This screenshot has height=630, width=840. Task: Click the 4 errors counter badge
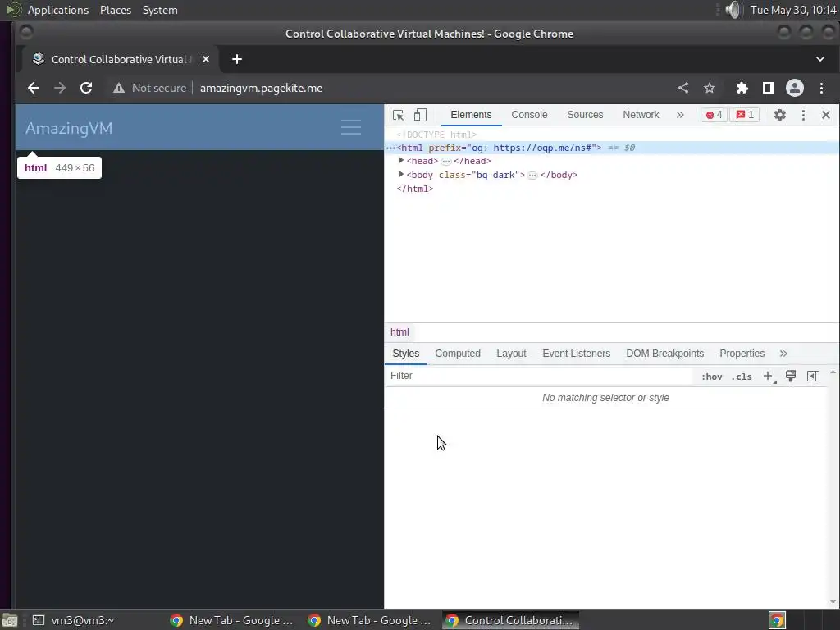[x=714, y=115]
